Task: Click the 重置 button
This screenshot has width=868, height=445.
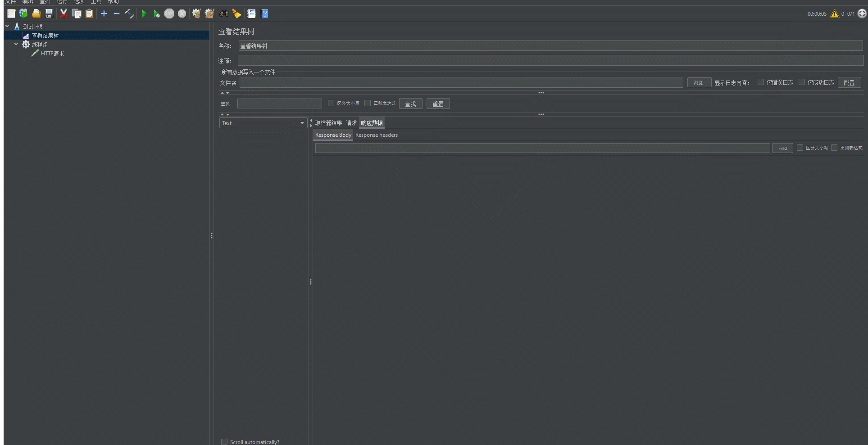Action: [438, 104]
